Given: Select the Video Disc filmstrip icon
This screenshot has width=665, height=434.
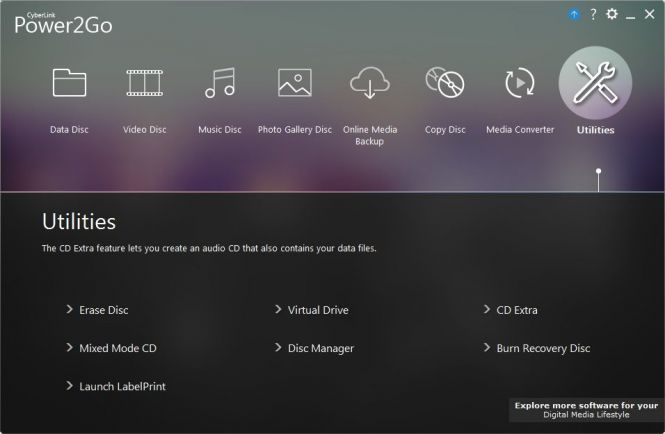Looking at the screenshot, I should [x=145, y=83].
